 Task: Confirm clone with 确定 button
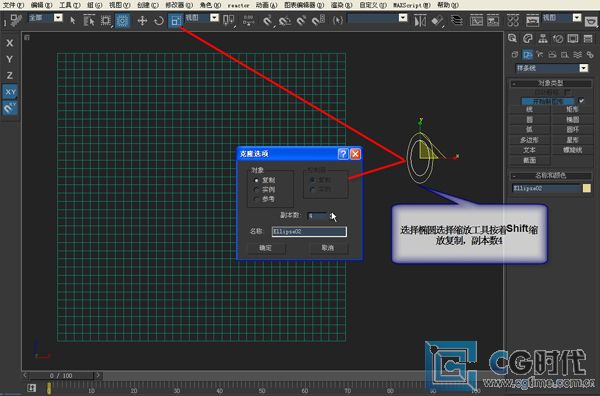pyautogui.click(x=266, y=248)
